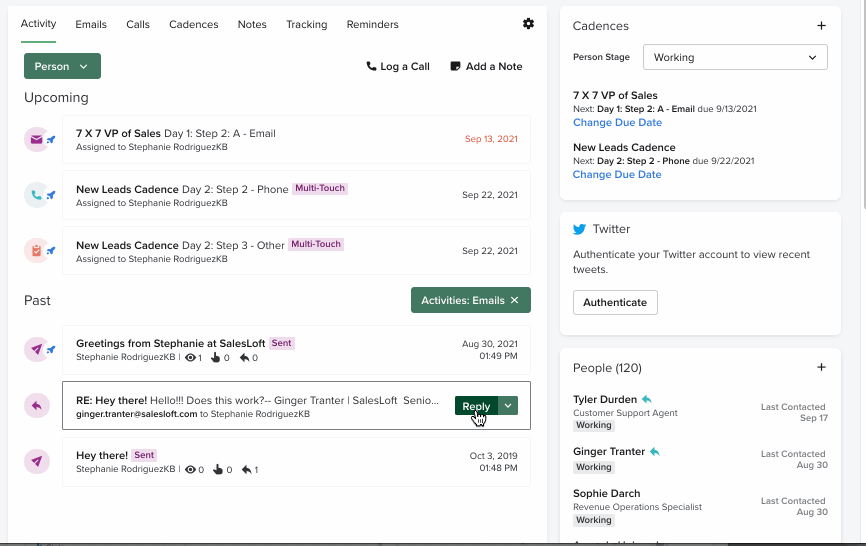Screen dimensions: 866x546
Task: Click sent icon beside Hey there! Oct 3 email
Action: (37, 462)
